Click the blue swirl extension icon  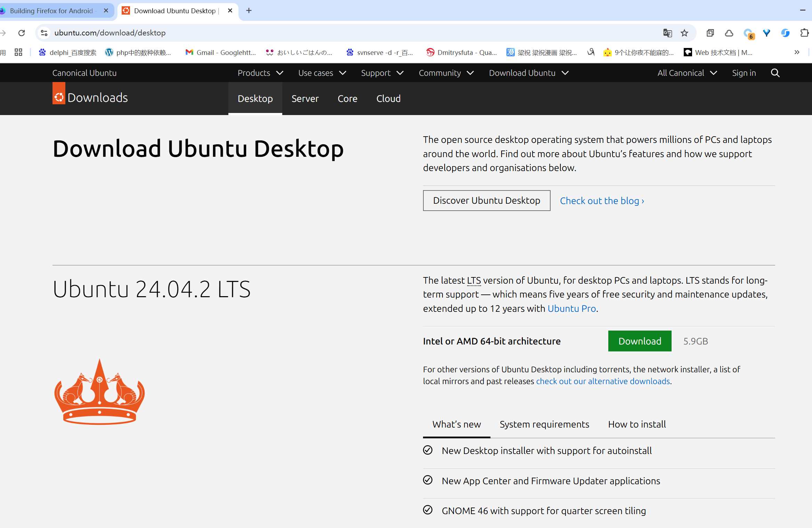(785, 33)
